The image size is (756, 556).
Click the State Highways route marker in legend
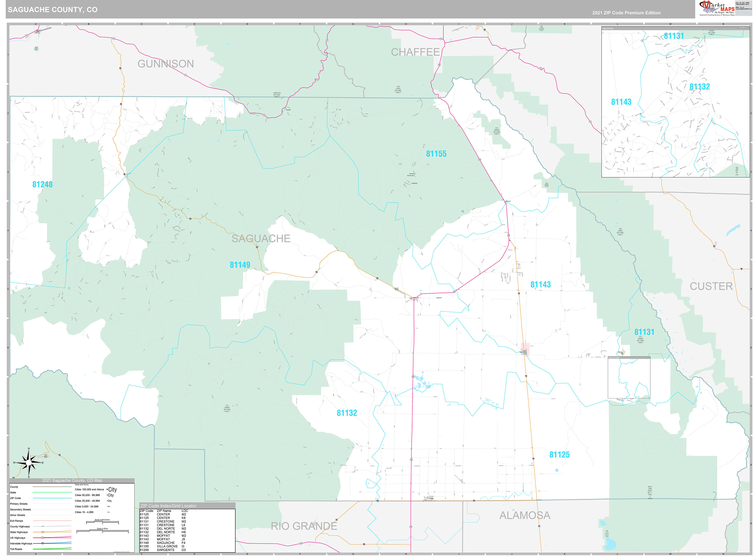click(43, 532)
